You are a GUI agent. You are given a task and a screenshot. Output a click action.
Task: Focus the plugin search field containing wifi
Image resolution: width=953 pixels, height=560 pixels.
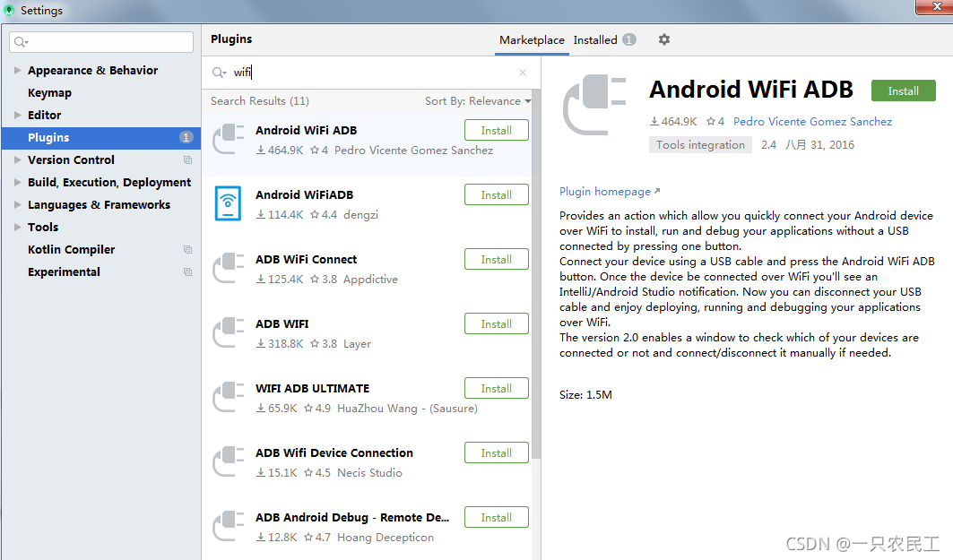[371, 73]
